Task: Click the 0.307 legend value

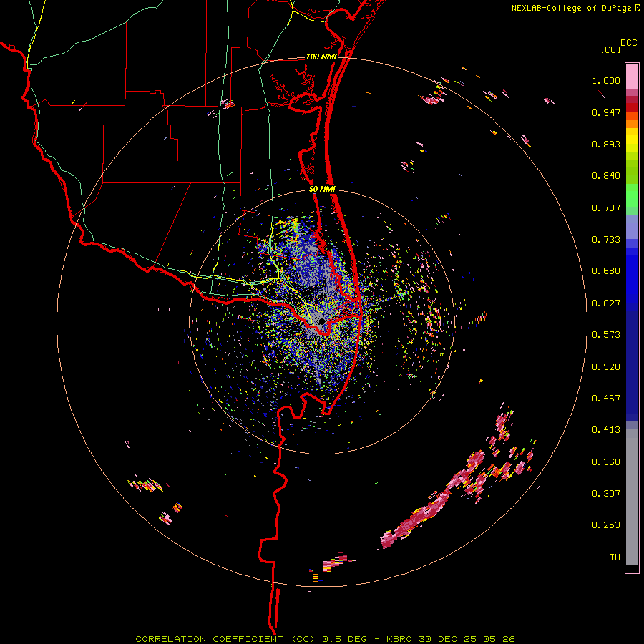Action: tap(606, 494)
